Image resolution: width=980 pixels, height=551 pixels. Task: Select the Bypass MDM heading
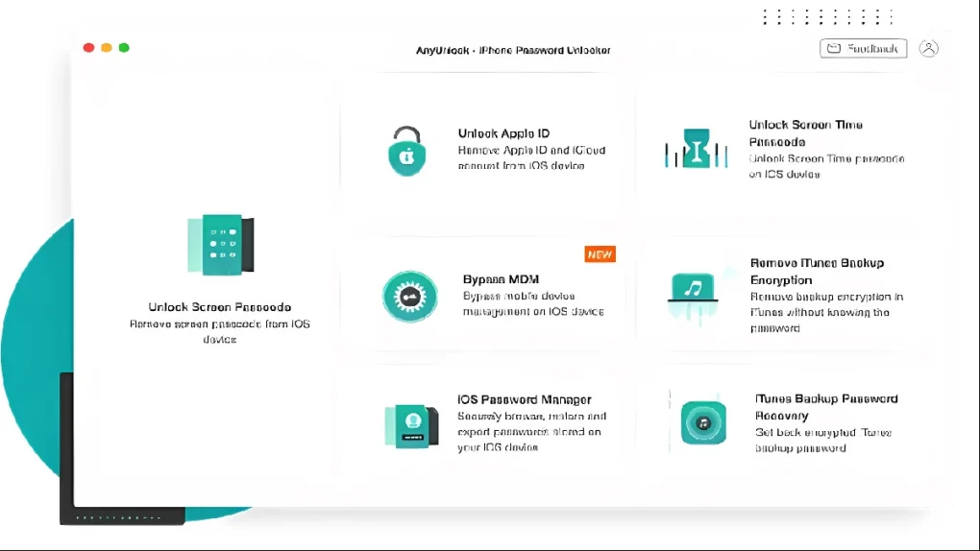(501, 279)
